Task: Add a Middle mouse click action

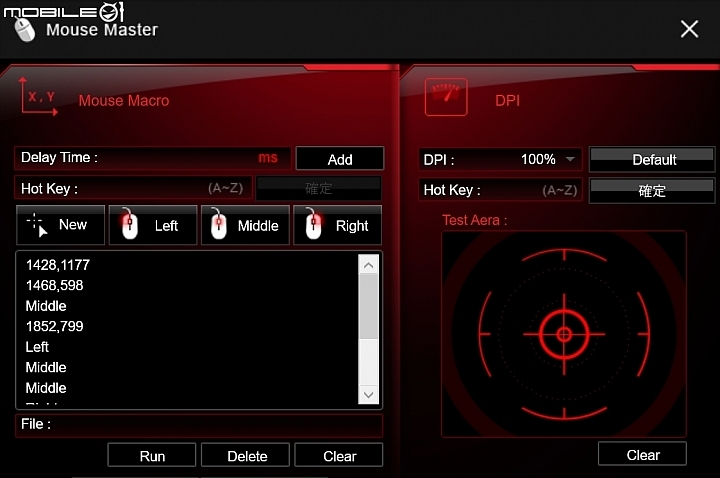Action: (x=245, y=225)
